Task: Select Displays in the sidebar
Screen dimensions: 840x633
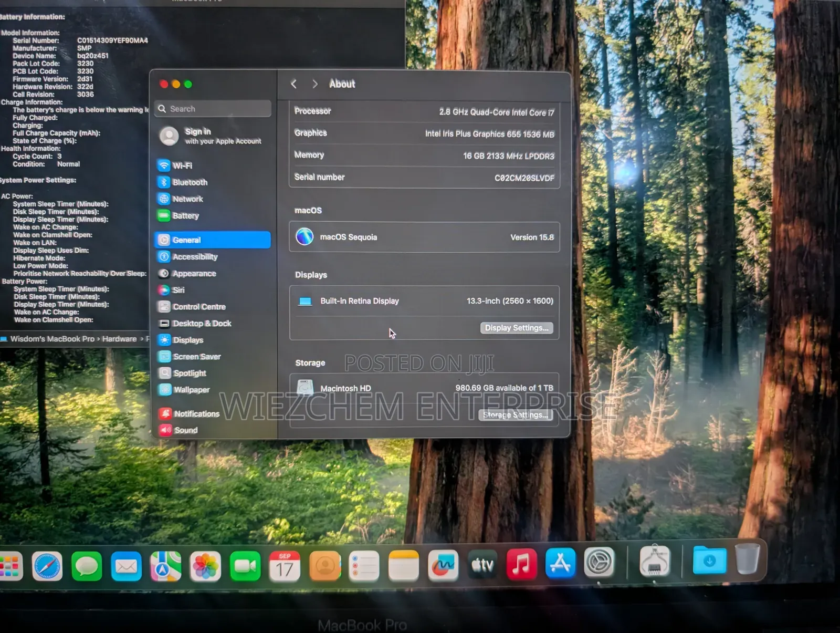Action: click(x=213, y=340)
